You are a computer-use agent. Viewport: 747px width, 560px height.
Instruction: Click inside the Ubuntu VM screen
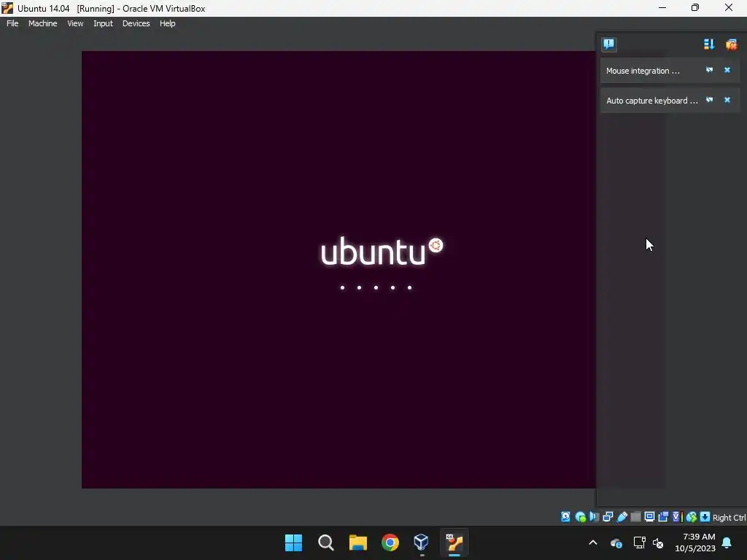click(338, 270)
